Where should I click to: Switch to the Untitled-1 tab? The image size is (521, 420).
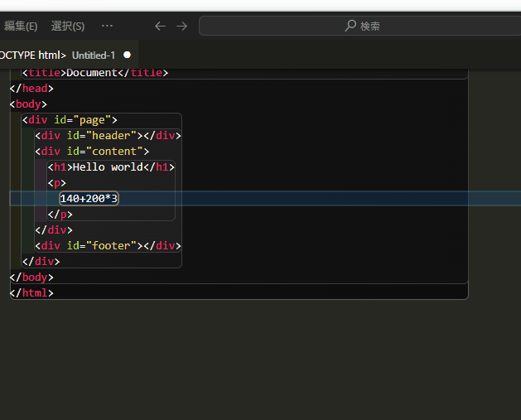point(94,55)
